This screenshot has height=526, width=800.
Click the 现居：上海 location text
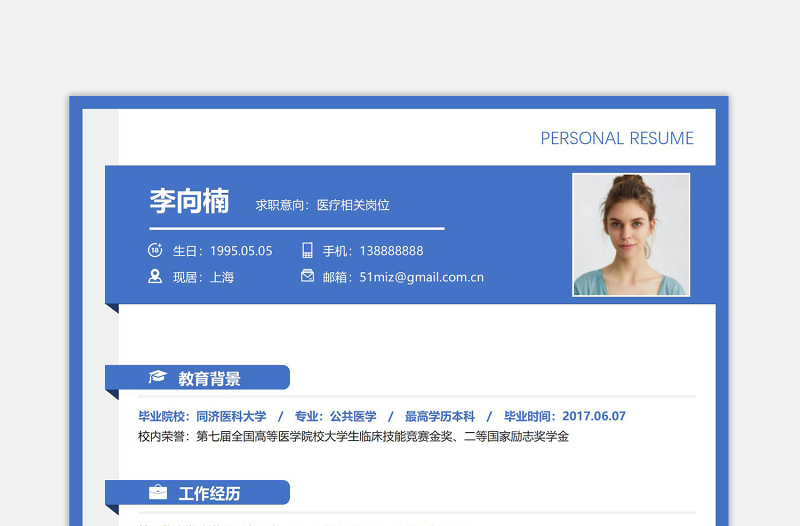pos(203,277)
